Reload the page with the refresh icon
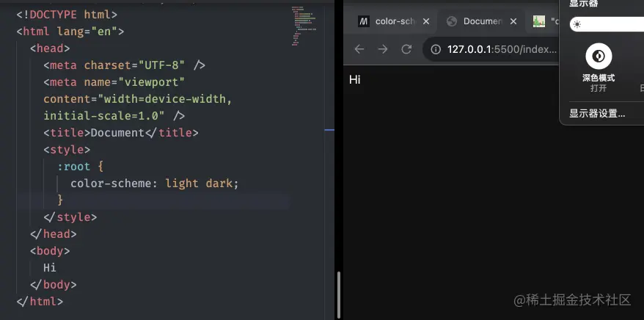644x320 pixels. coord(406,49)
